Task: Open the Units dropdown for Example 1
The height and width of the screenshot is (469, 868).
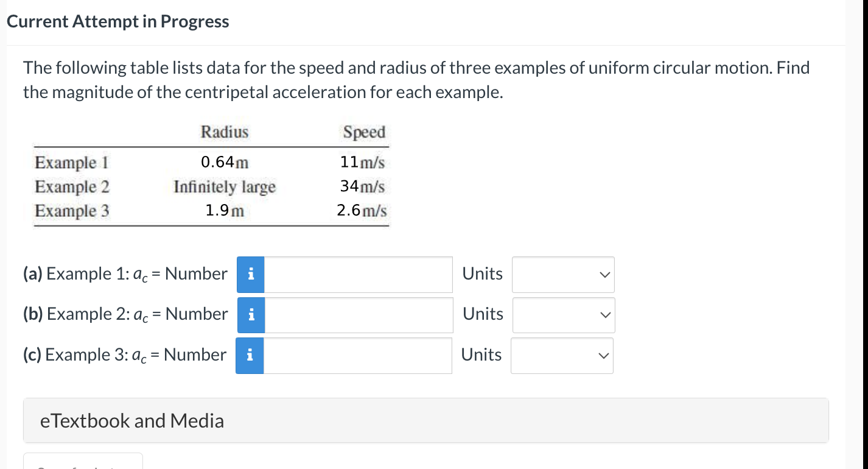Action: point(562,275)
